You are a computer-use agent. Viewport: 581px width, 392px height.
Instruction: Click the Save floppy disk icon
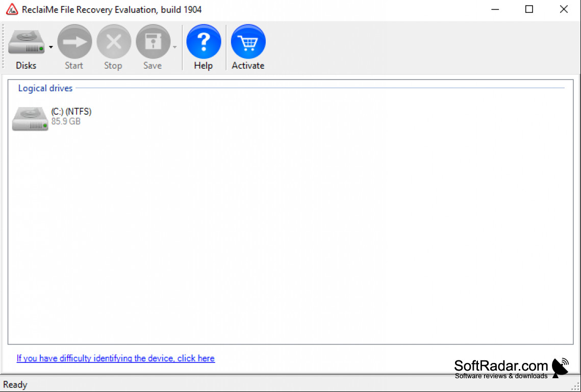(153, 41)
